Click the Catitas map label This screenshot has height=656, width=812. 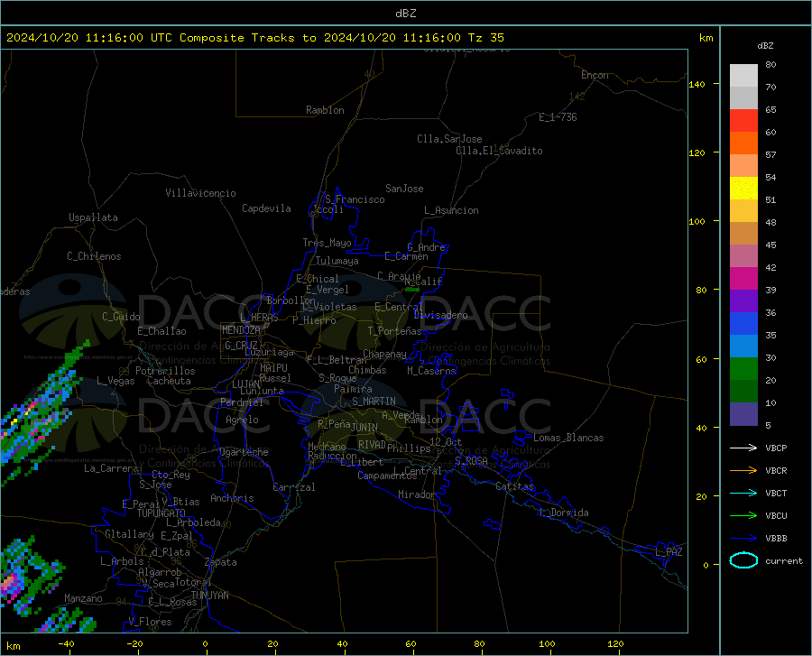pyautogui.click(x=514, y=486)
